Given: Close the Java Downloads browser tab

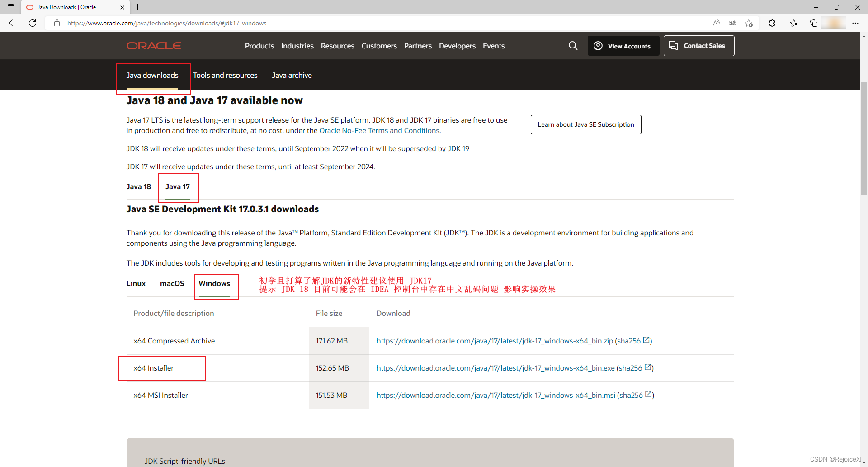Looking at the screenshot, I should point(122,7).
